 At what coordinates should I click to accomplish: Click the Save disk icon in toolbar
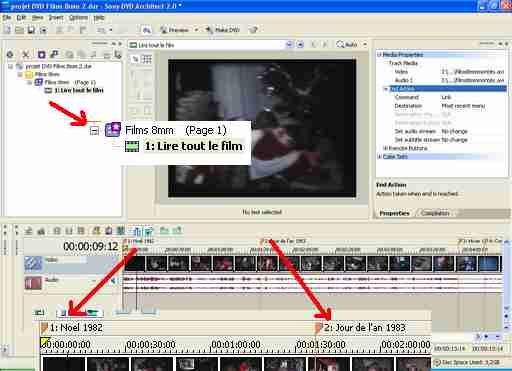31,30
